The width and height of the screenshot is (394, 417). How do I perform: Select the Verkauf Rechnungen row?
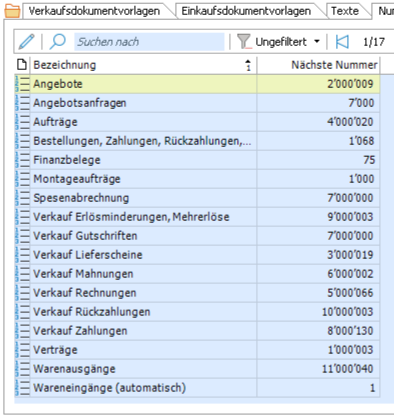coord(197,293)
